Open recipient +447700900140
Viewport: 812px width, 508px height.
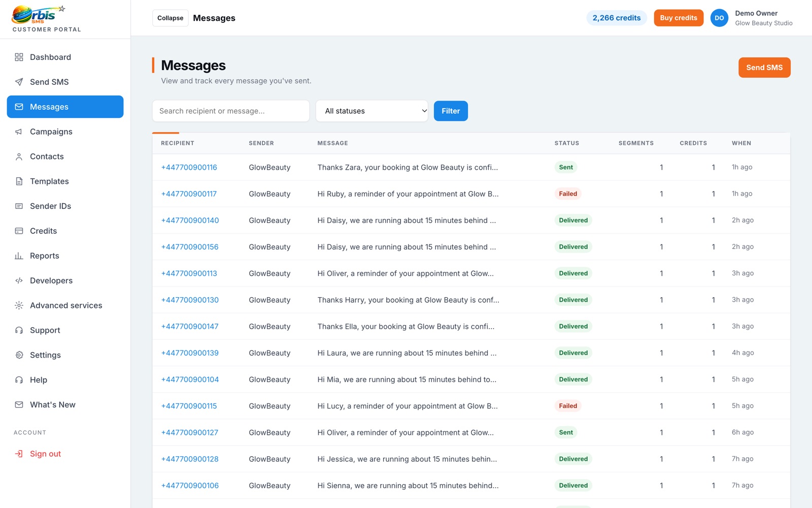pos(190,220)
